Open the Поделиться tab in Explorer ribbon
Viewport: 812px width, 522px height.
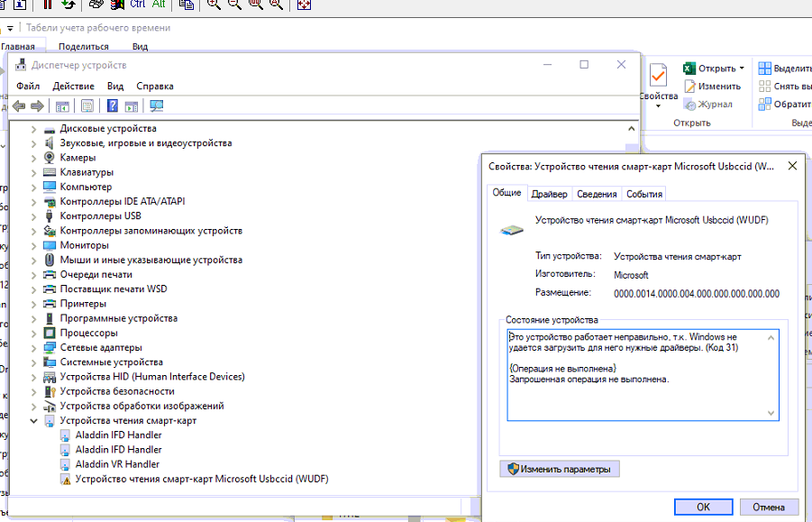[x=84, y=46]
